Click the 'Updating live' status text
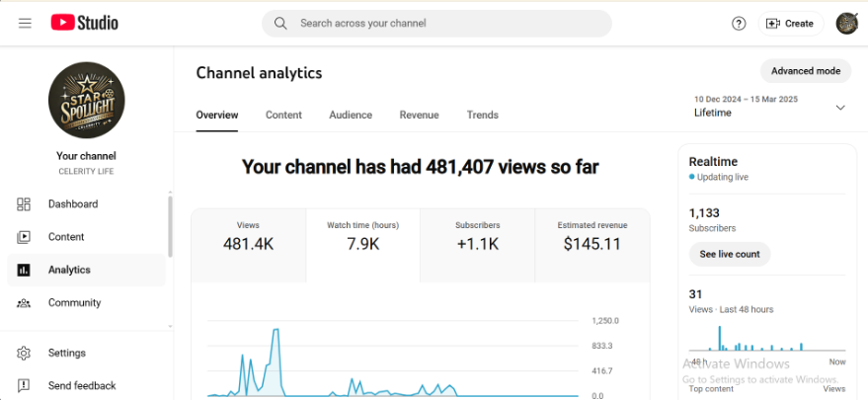This screenshot has height=400, width=868. [x=723, y=178]
